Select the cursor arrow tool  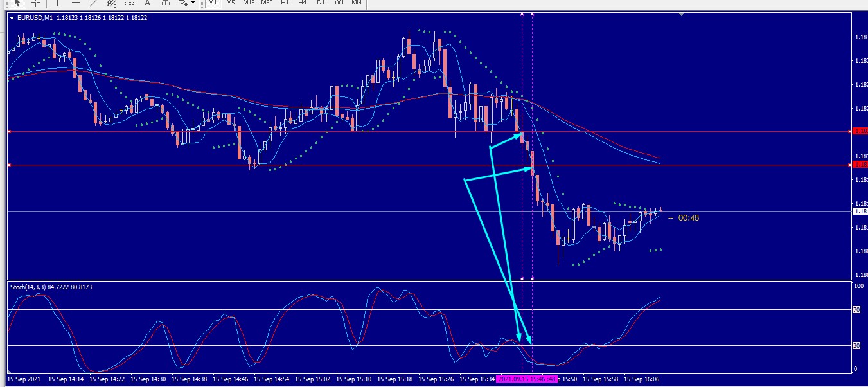click(17, 3)
